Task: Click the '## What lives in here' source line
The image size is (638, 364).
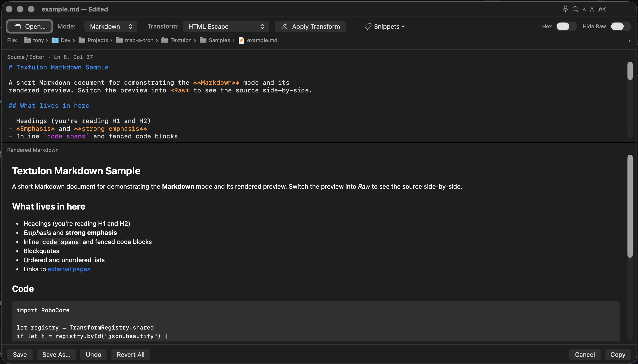Action: pyautogui.click(x=49, y=106)
